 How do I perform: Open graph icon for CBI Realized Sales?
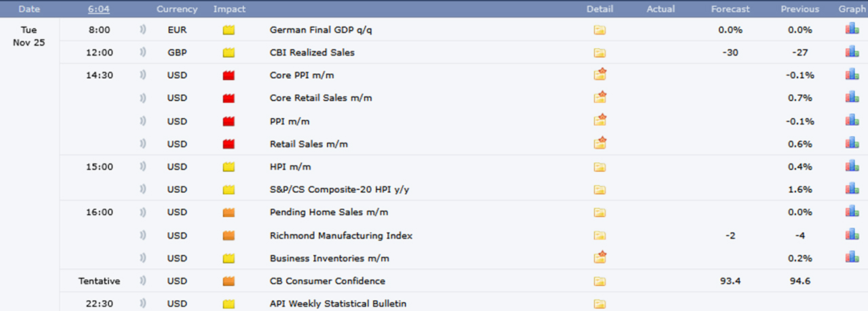point(852,52)
